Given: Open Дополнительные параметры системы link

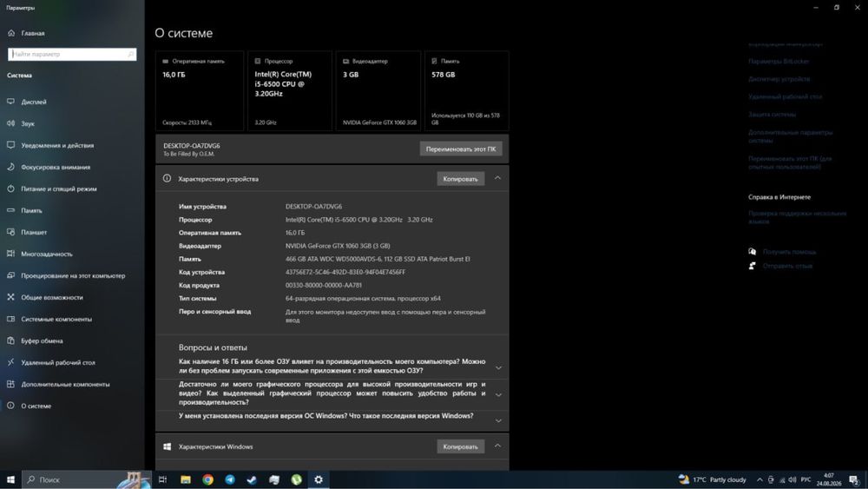Looking at the screenshot, I should [790, 136].
